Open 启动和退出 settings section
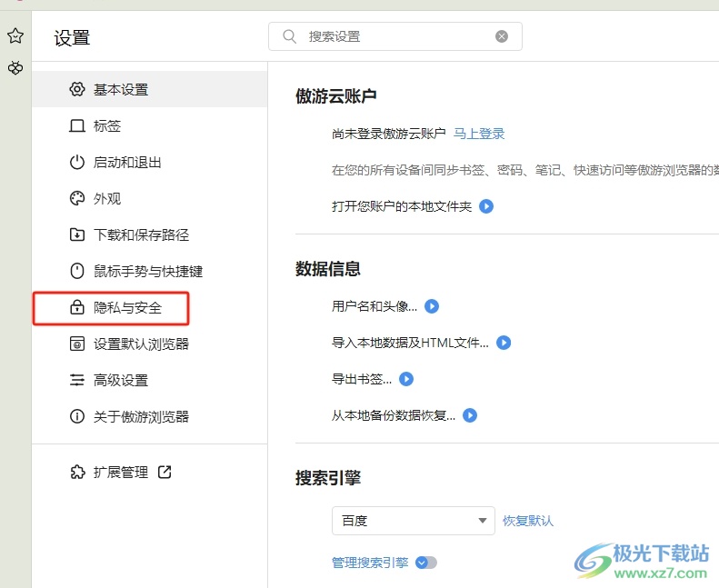The image size is (719, 588). tap(149, 162)
